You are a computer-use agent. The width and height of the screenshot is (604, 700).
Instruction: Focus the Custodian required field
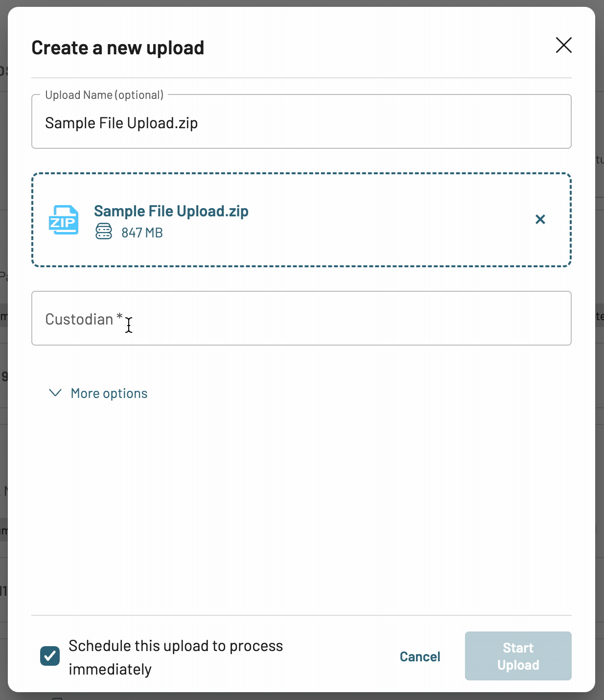302,318
